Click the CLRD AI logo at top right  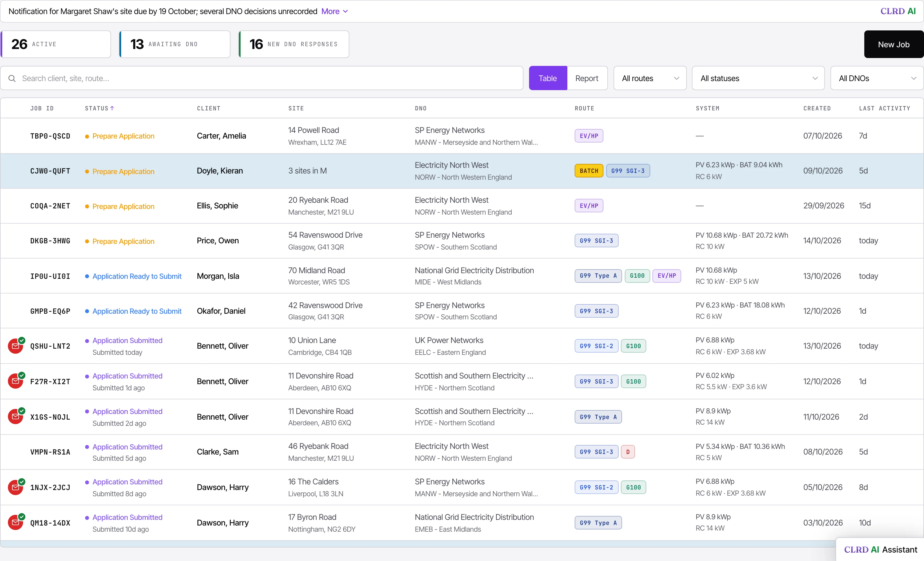pyautogui.click(x=898, y=11)
